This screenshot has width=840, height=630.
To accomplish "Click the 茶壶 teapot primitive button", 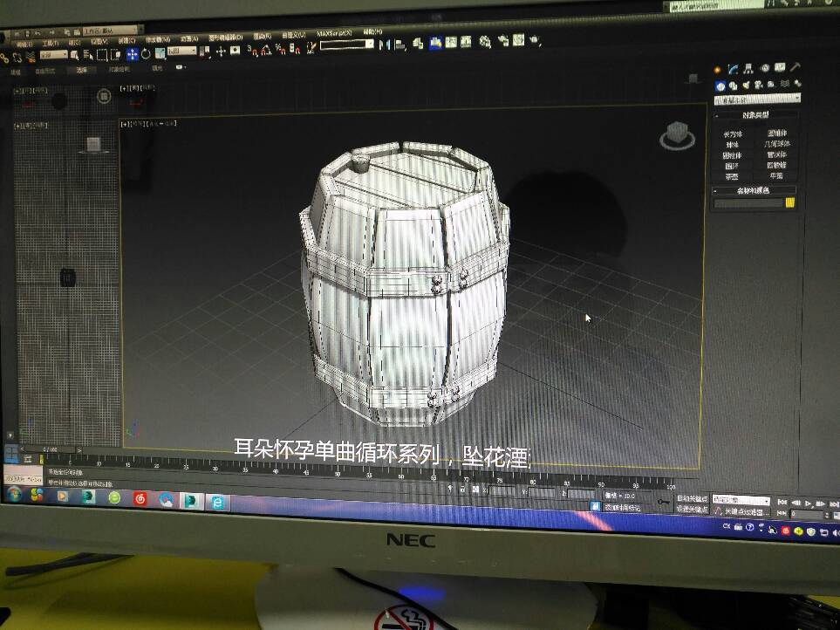I will [732, 177].
